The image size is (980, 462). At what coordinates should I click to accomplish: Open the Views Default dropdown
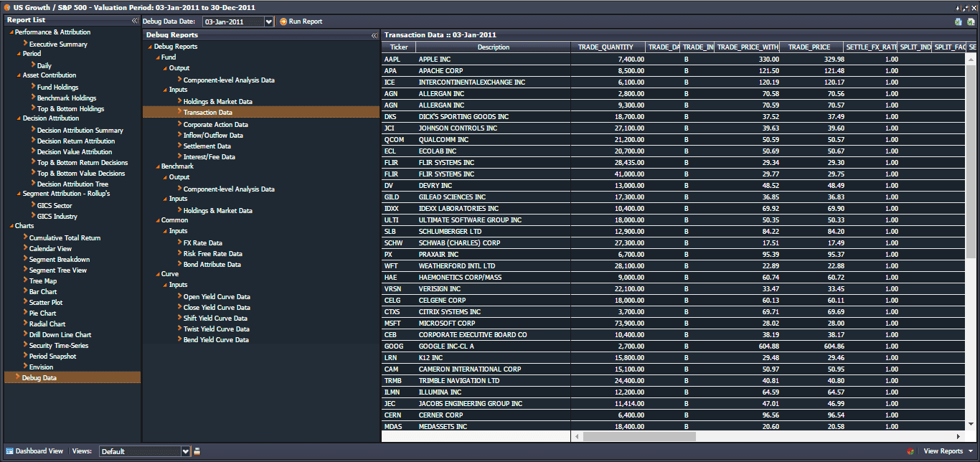coord(186,451)
